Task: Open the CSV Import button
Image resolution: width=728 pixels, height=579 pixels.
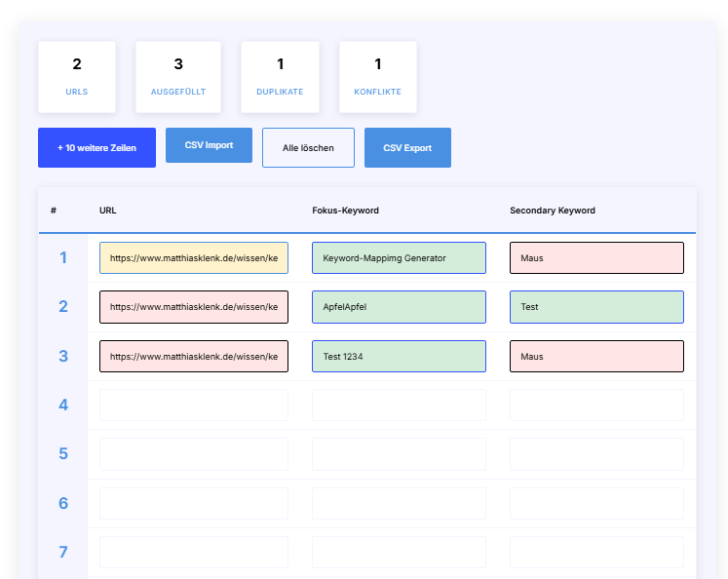Action: click(209, 145)
